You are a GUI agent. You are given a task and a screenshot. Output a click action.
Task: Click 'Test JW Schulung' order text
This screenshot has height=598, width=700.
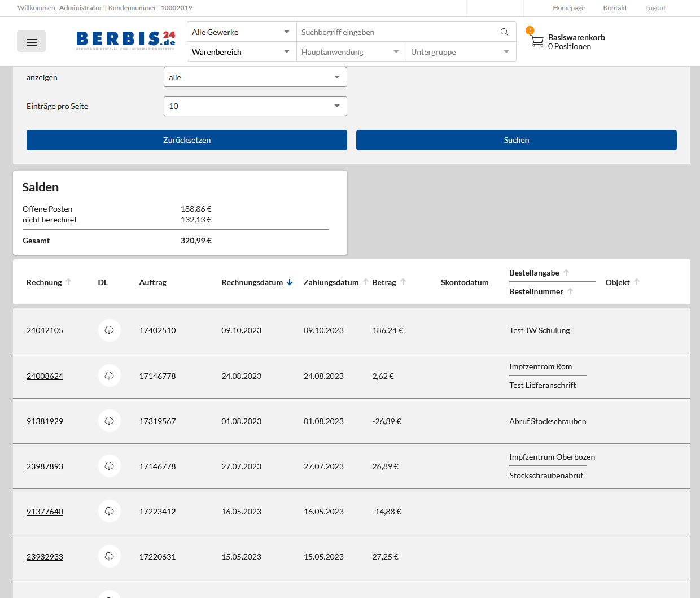tap(539, 330)
